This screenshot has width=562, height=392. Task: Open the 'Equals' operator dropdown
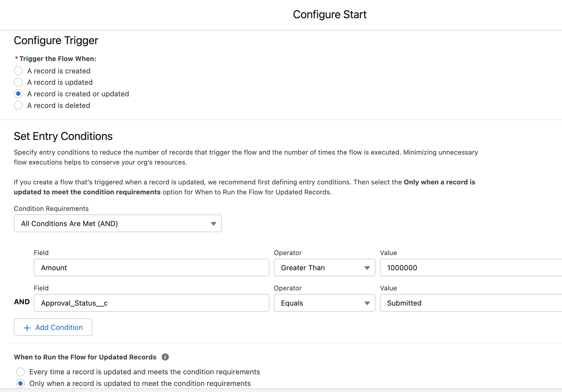pyautogui.click(x=324, y=303)
